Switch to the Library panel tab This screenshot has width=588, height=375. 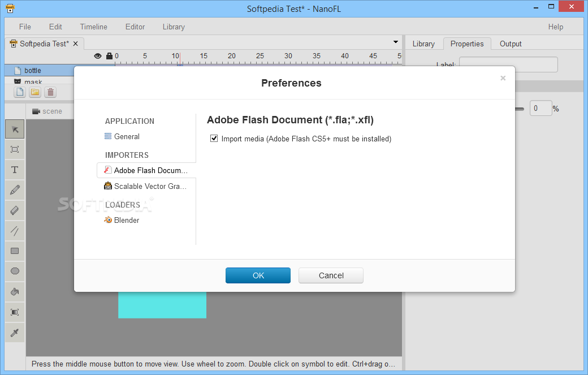[x=423, y=44]
